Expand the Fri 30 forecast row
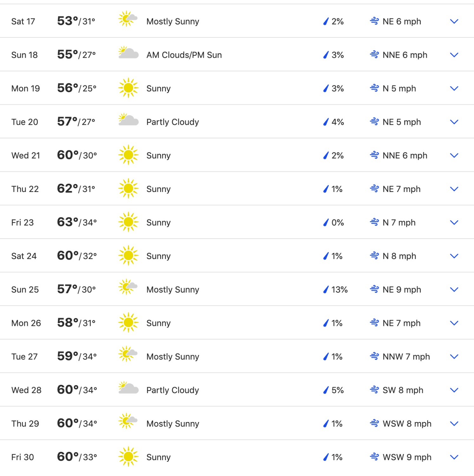This screenshot has width=474, height=476. 454,457
